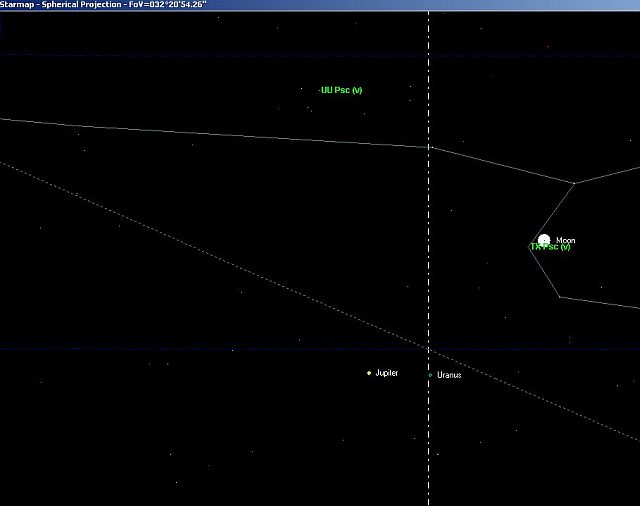Click the UU Psc star marker dot
This screenshot has width=640, height=506.
317,90
